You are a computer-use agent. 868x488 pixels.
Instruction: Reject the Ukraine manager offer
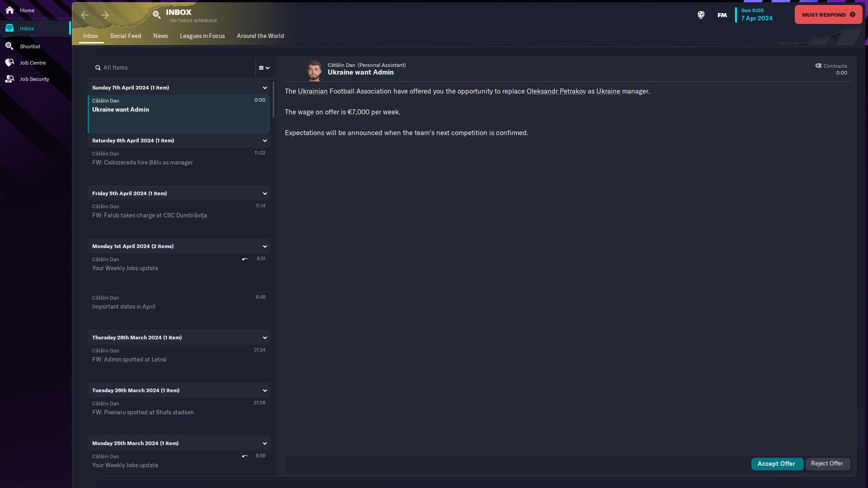(x=827, y=464)
